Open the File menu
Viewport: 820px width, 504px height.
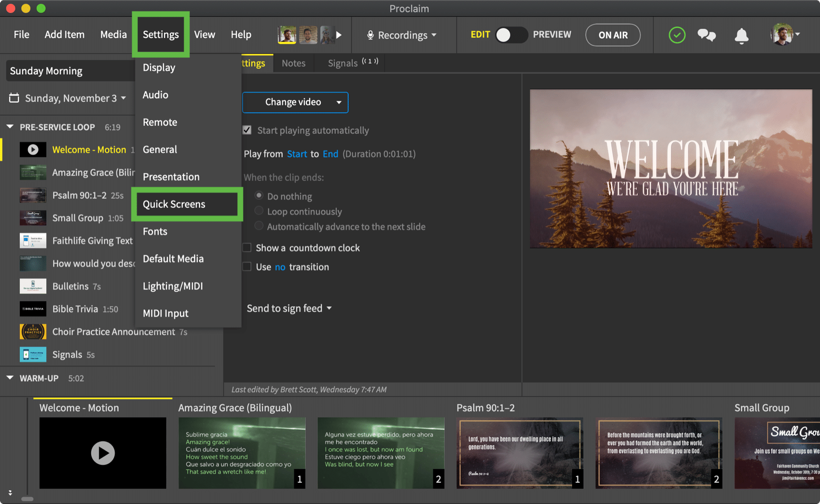click(21, 35)
